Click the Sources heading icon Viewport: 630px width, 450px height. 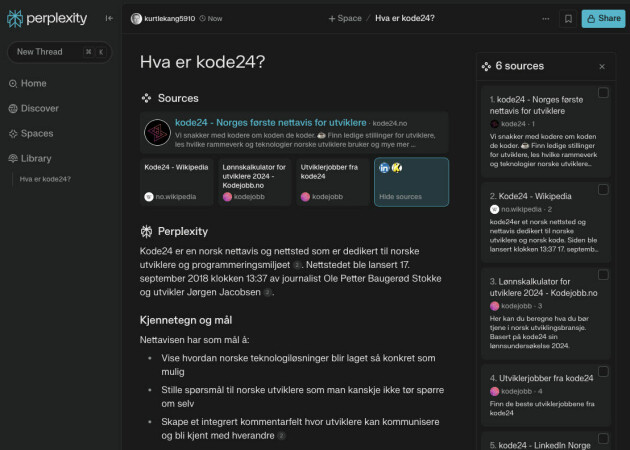point(146,98)
